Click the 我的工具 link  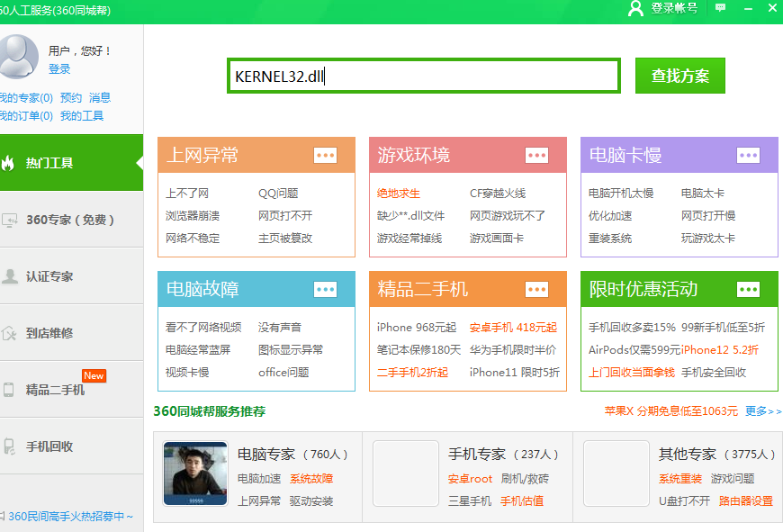click(82, 116)
